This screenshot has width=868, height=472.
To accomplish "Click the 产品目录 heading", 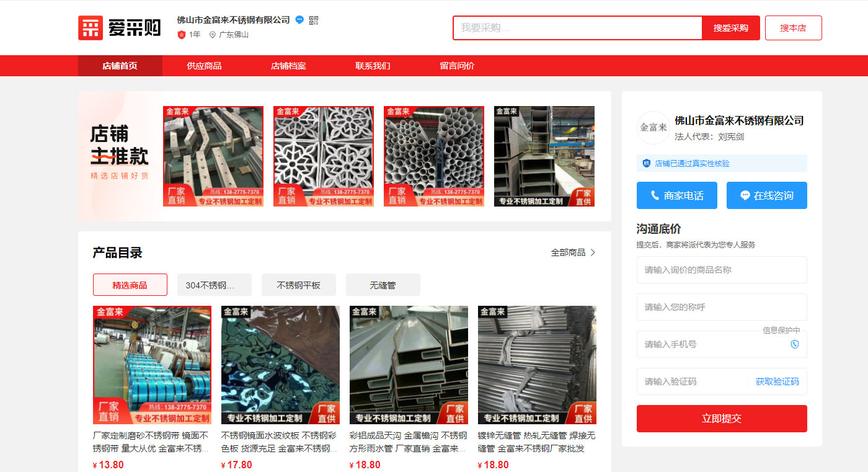I will [x=118, y=252].
